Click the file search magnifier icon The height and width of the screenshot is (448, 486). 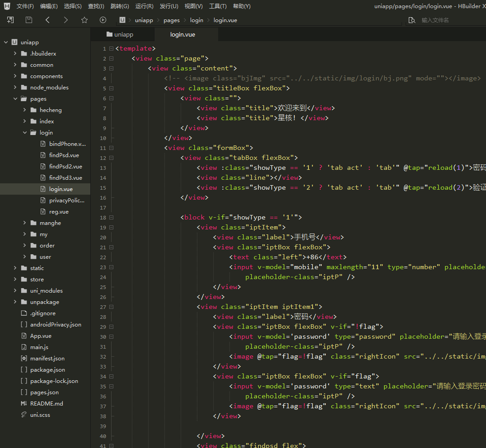(411, 20)
